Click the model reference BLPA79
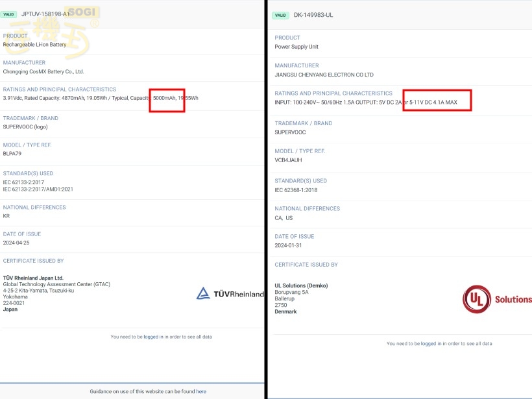The image size is (532, 399). (14, 154)
